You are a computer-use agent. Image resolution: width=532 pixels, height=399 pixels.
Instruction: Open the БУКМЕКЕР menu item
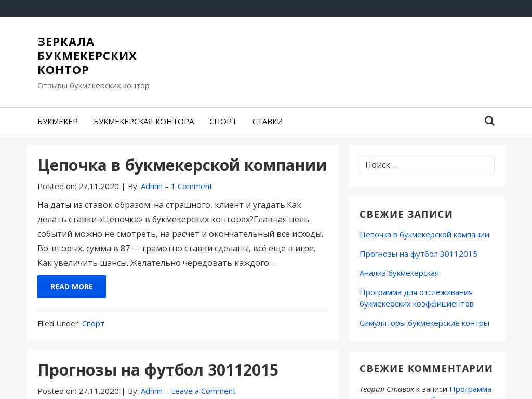[58, 121]
